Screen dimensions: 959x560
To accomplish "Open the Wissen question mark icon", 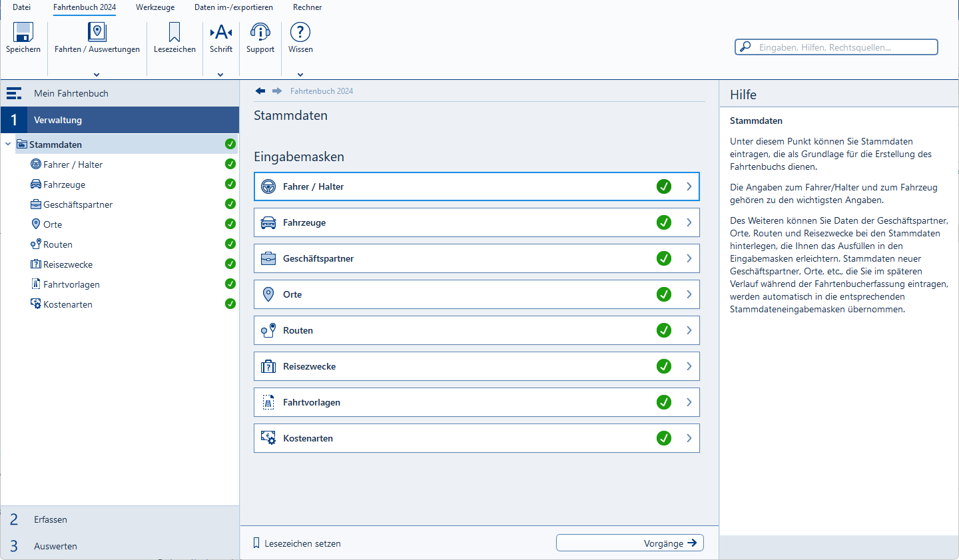I will pos(300,32).
